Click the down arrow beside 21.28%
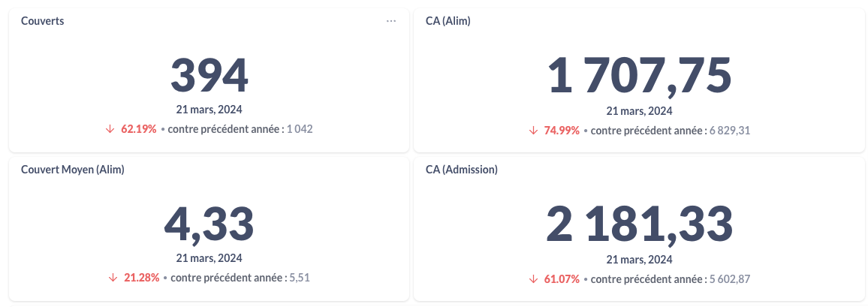This screenshot has height=307, width=868. click(x=113, y=278)
